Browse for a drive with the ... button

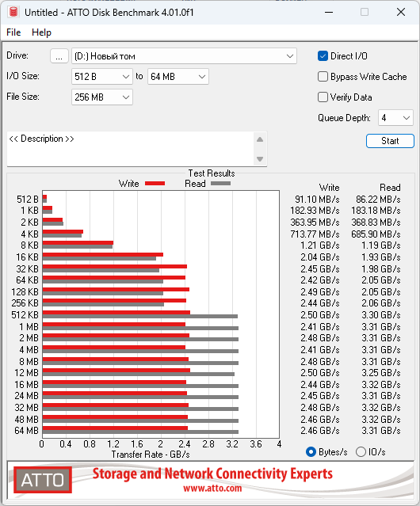click(x=59, y=56)
